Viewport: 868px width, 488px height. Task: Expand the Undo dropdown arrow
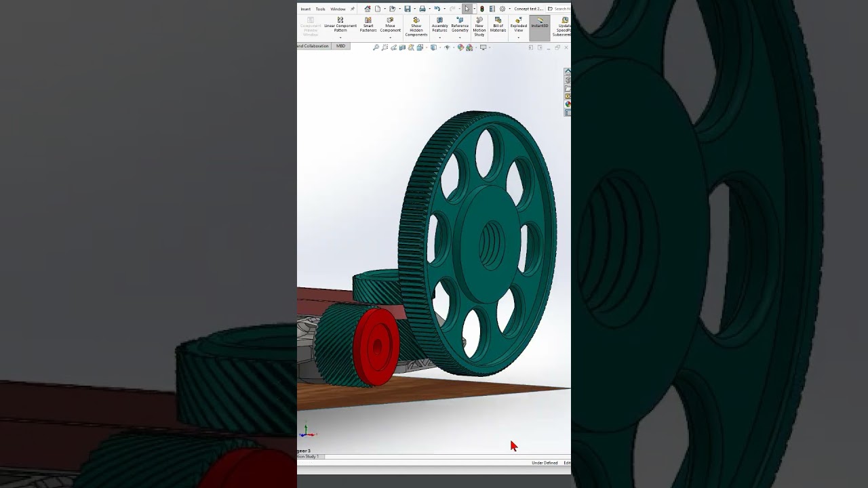tap(444, 9)
